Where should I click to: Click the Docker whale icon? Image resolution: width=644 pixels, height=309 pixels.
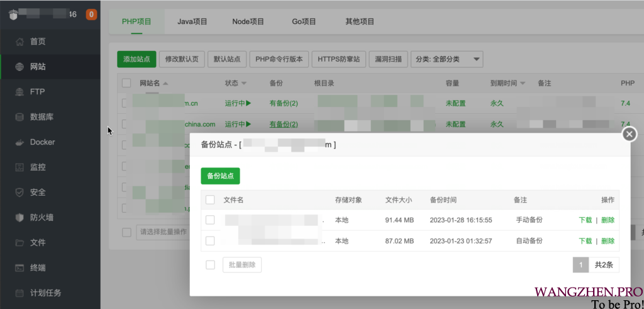[x=19, y=142]
